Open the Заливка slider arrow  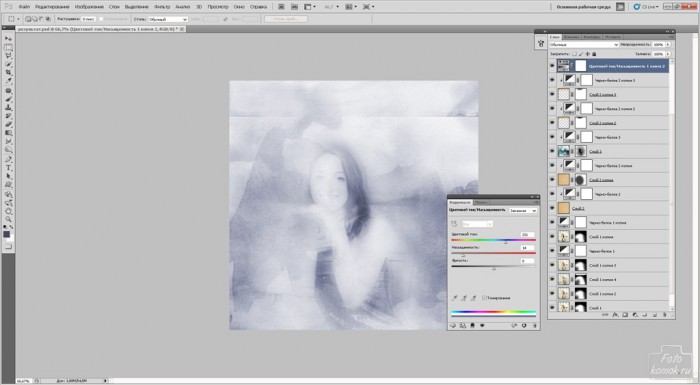668,54
